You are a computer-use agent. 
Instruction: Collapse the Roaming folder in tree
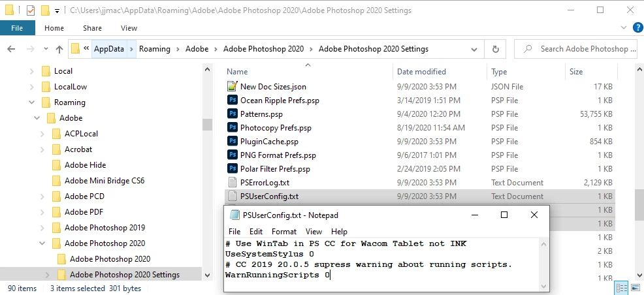[31, 102]
